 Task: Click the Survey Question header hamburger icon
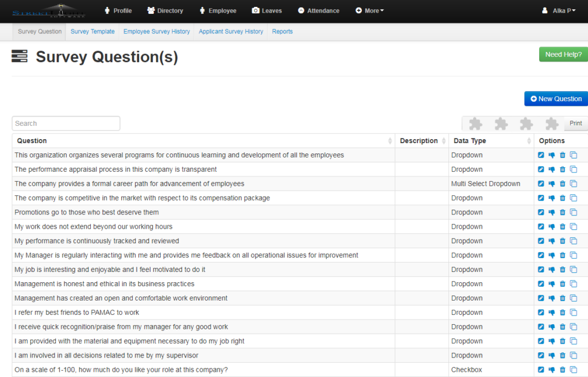click(x=20, y=56)
